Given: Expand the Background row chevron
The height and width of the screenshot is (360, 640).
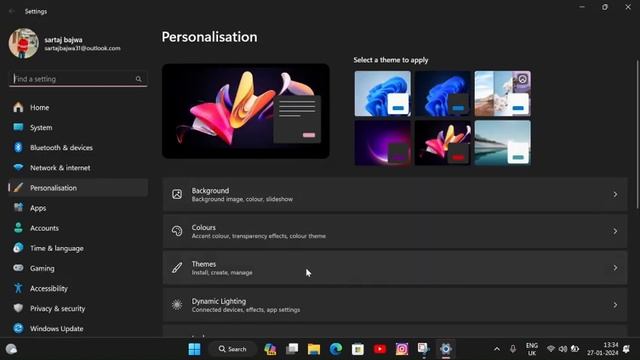Looking at the screenshot, I should tap(615, 195).
